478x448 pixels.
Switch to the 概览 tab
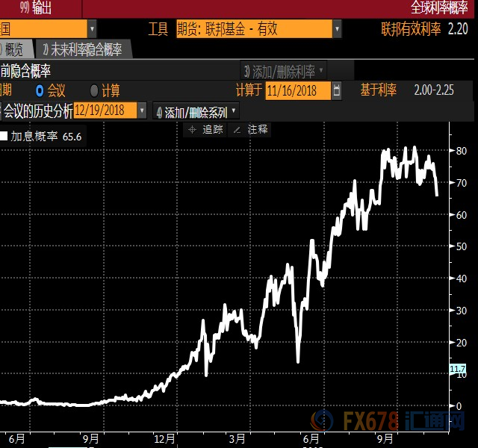pos(13,50)
